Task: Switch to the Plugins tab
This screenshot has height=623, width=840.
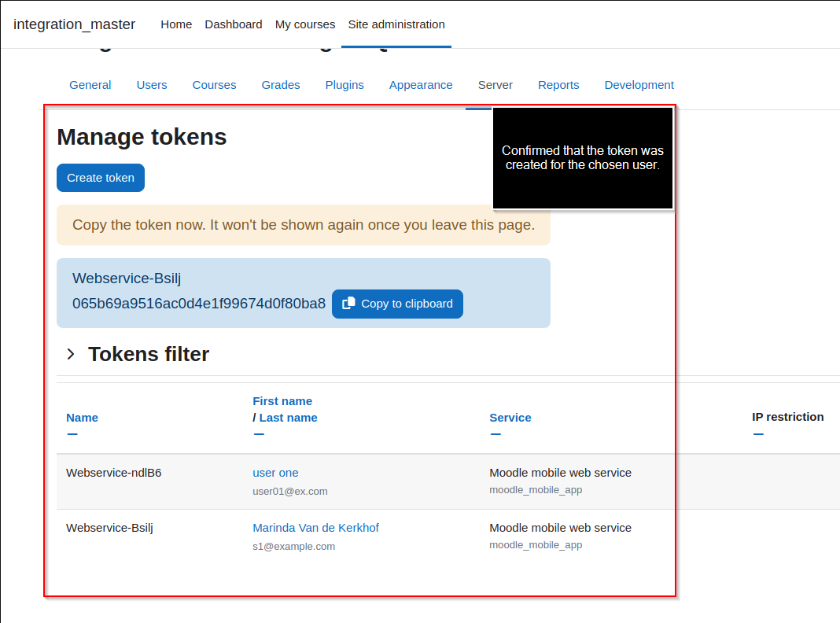Action: point(344,85)
